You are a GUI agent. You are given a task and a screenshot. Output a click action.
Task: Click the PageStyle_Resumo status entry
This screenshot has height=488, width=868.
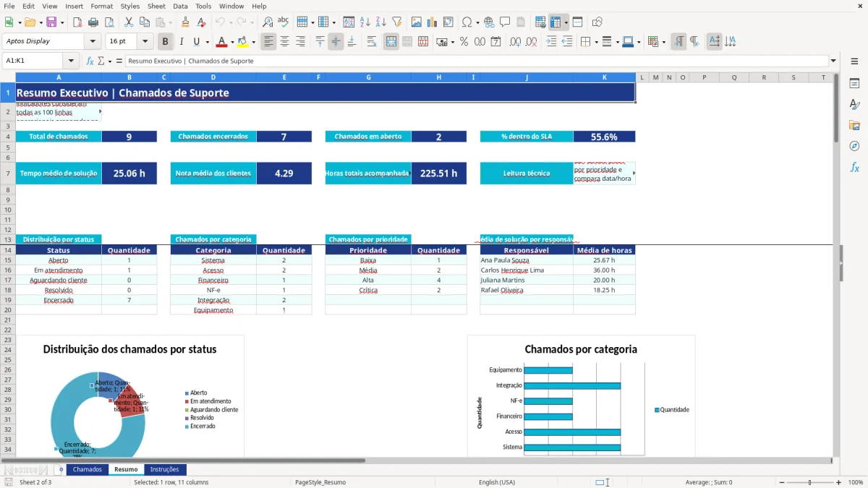point(320,482)
